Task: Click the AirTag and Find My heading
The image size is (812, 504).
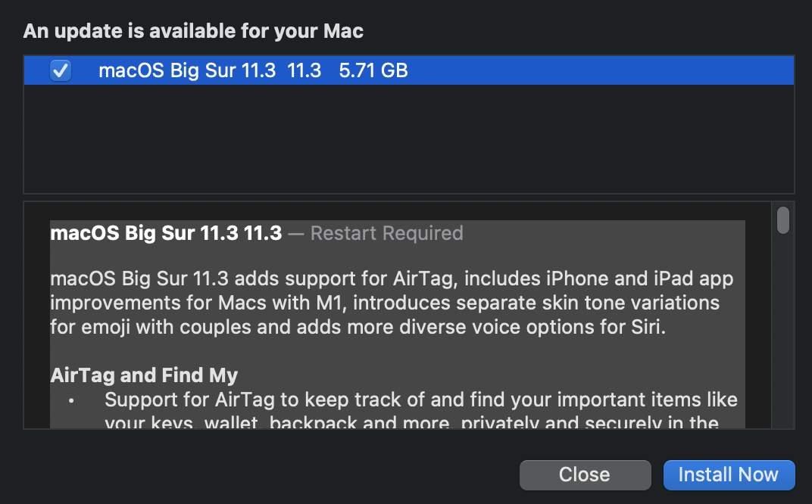Action: pos(144,375)
